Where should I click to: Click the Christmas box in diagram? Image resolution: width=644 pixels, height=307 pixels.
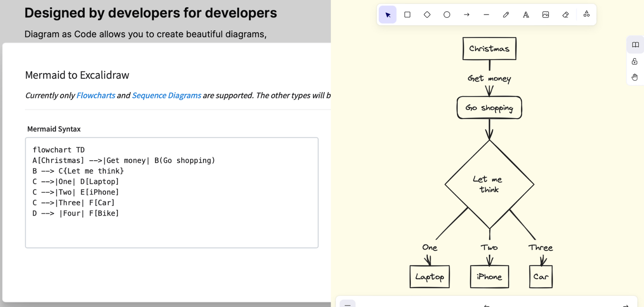point(489,49)
